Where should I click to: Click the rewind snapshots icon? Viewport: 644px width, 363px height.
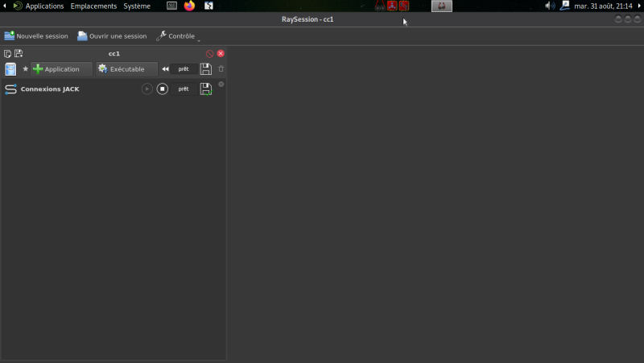click(165, 69)
